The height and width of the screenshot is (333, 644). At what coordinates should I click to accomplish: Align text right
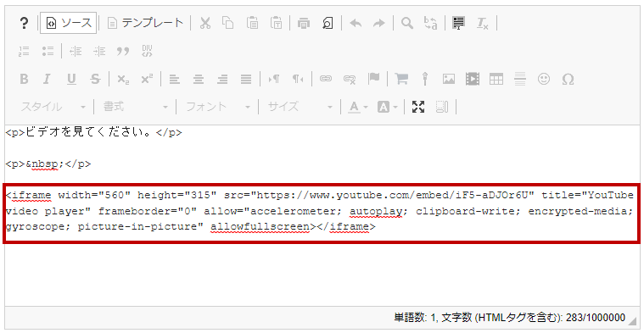[x=222, y=79]
